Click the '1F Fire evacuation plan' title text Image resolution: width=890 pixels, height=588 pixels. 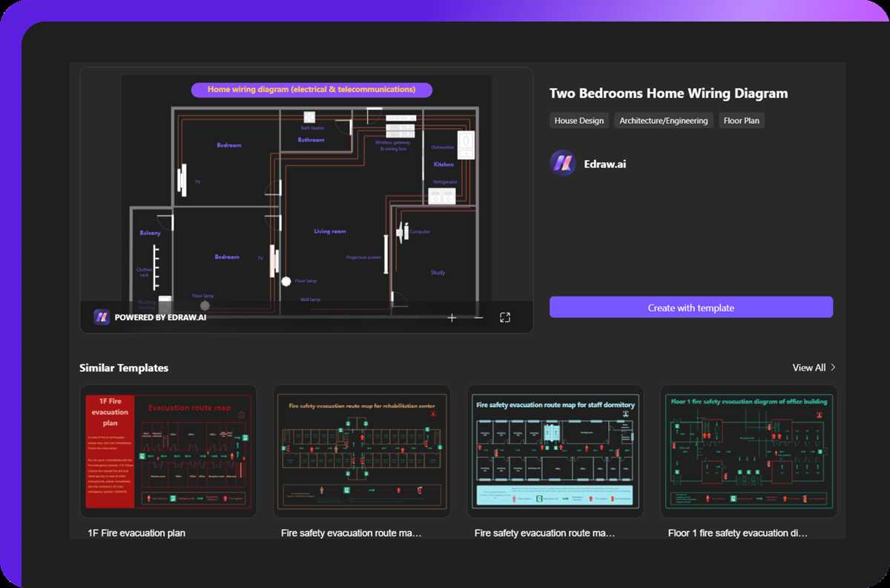coord(136,532)
